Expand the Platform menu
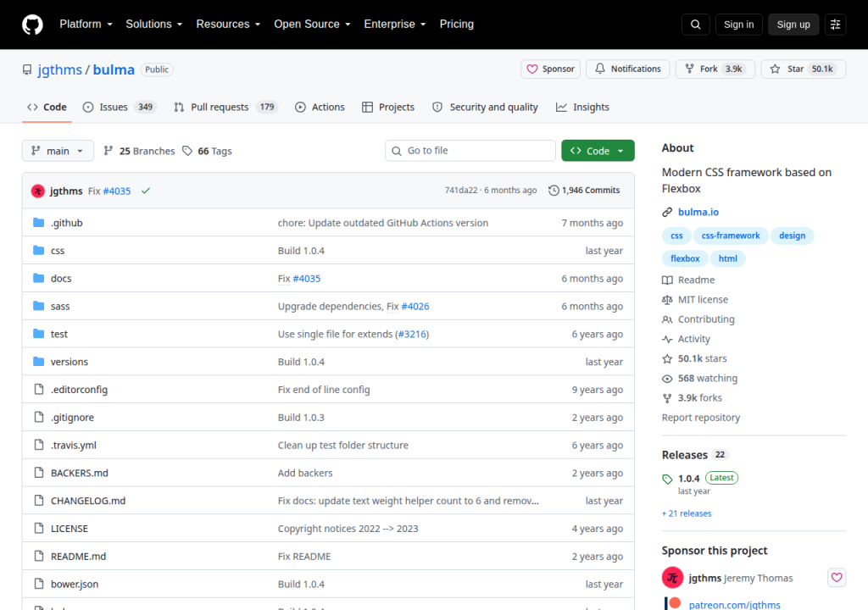Screen dimensions: 868x610 click(x=86, y=25)
